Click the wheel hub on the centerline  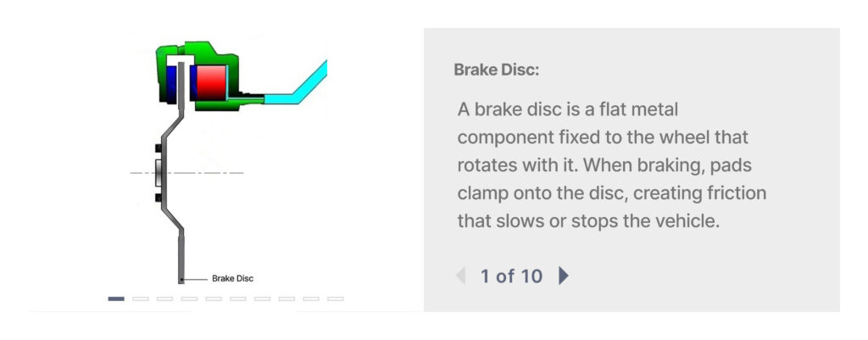[158, 173]
